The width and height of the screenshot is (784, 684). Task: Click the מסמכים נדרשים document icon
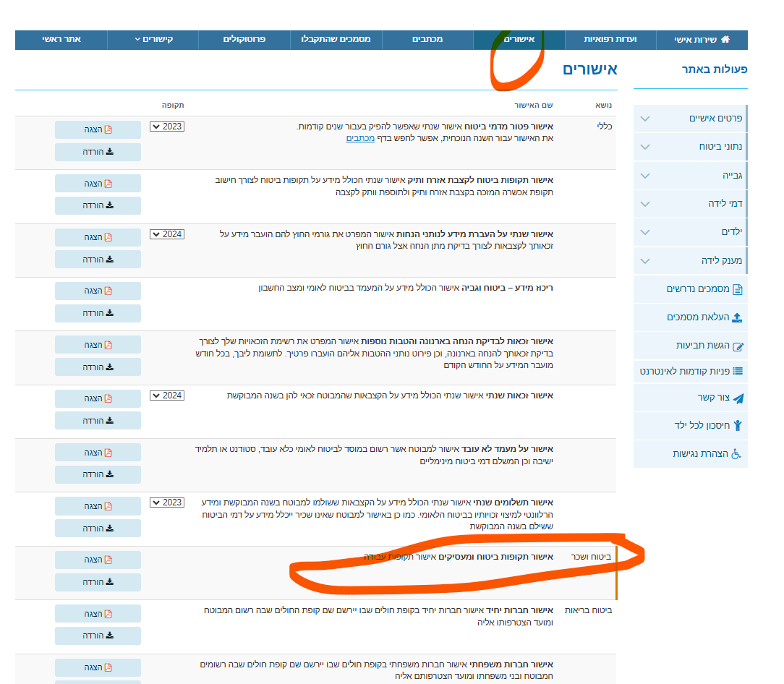[x=738, y=289]
